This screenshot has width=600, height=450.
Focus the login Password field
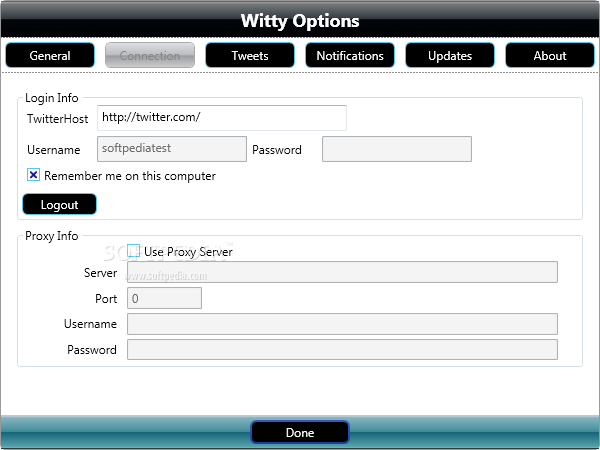point(397,149)
